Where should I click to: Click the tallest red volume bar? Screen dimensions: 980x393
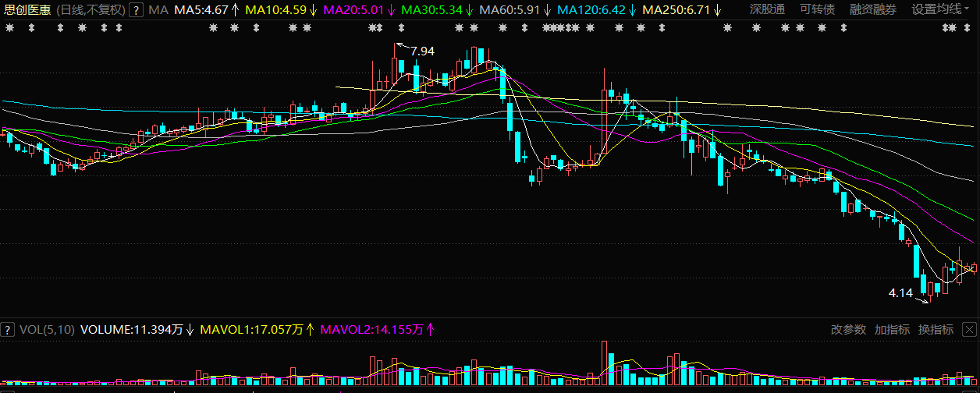tap(604, 363)
